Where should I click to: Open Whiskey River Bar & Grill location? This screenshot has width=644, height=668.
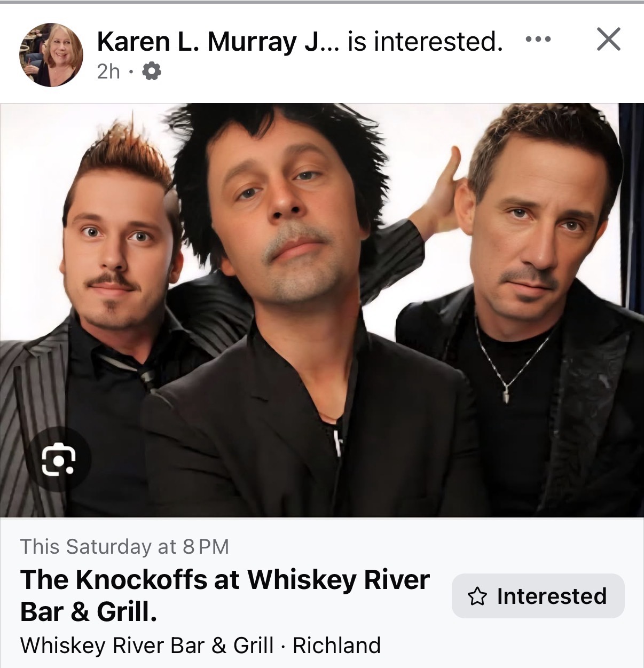click(147, 645)
